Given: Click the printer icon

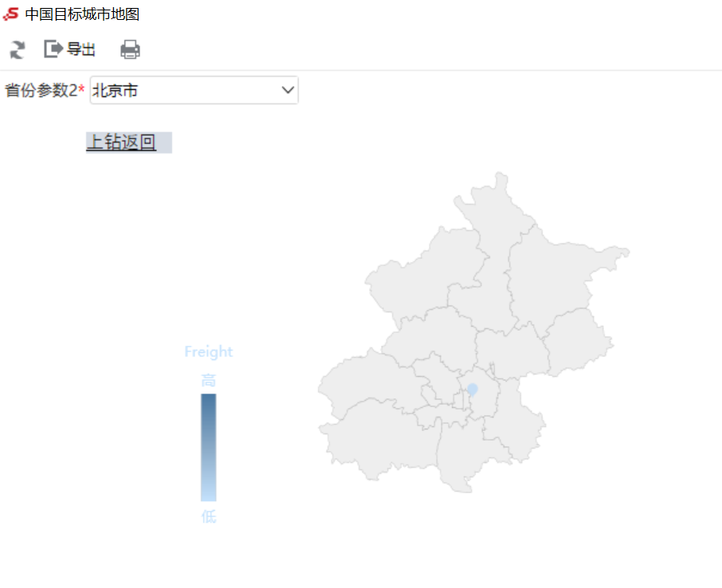Looking at the screenshot, I should point(130,49).
